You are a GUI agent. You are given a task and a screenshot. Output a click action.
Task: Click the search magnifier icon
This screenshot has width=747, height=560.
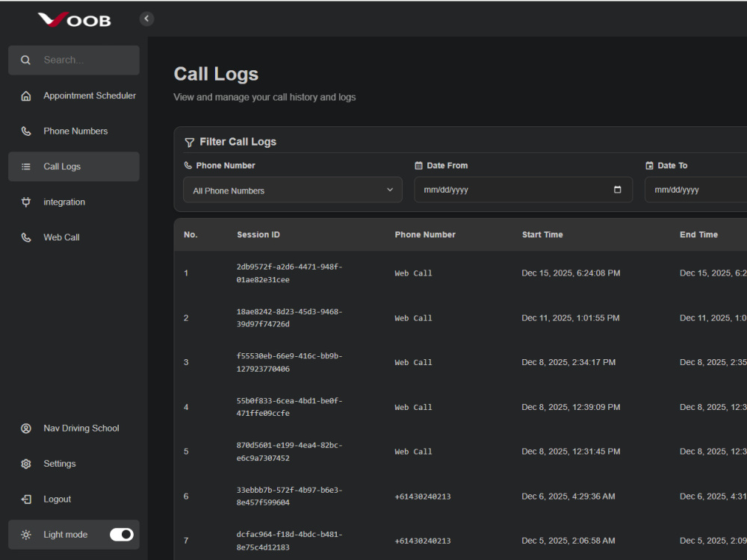point(25,60)
